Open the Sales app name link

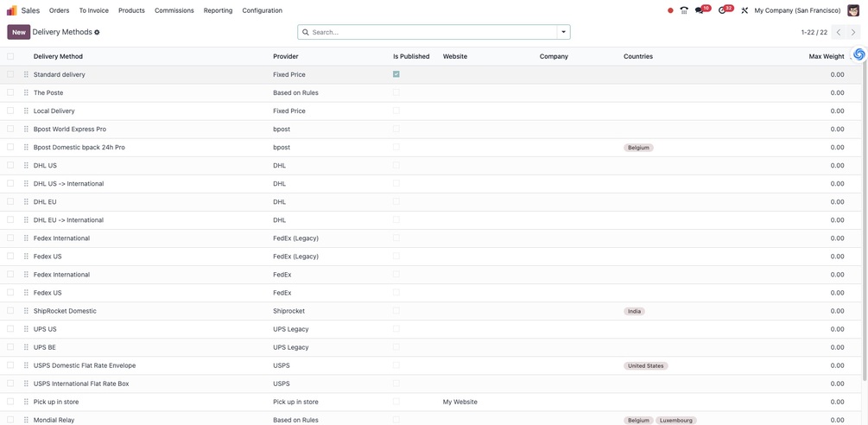pyautogui.click(x=30, y=10)
